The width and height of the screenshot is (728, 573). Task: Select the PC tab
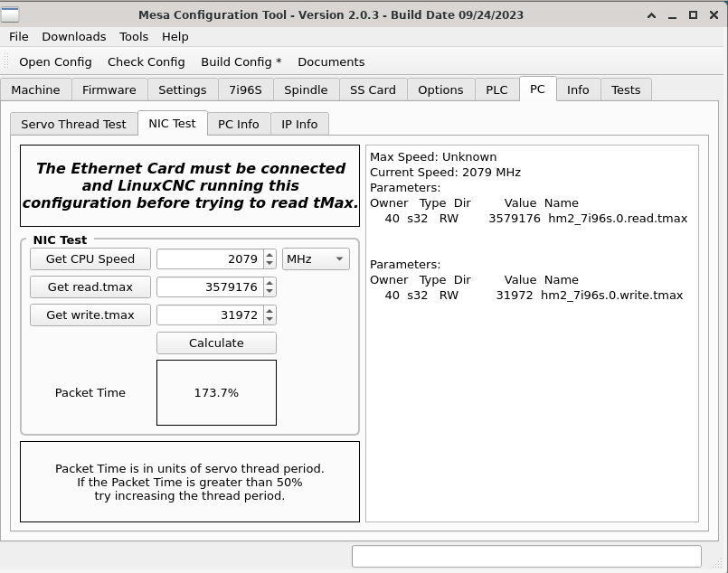(537, 89)
